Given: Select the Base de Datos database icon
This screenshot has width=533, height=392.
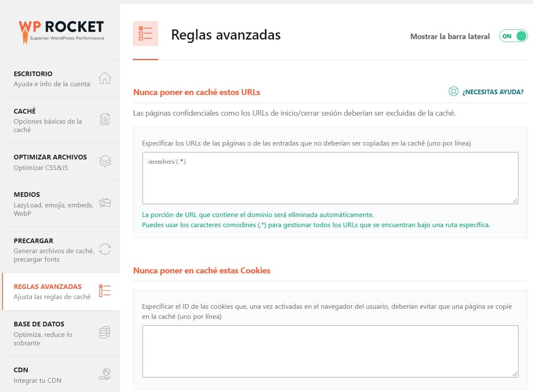Looking at the screenshot, I should click(105, 333).
